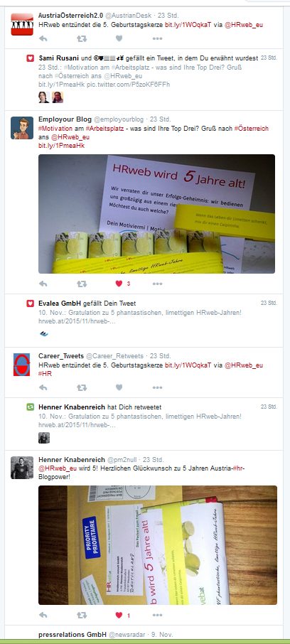Retweet the AustriaÖsterreich2.0 tweet
Image resolution: width=290 pixels, height=644 pixels.
(x=82, y=38)
